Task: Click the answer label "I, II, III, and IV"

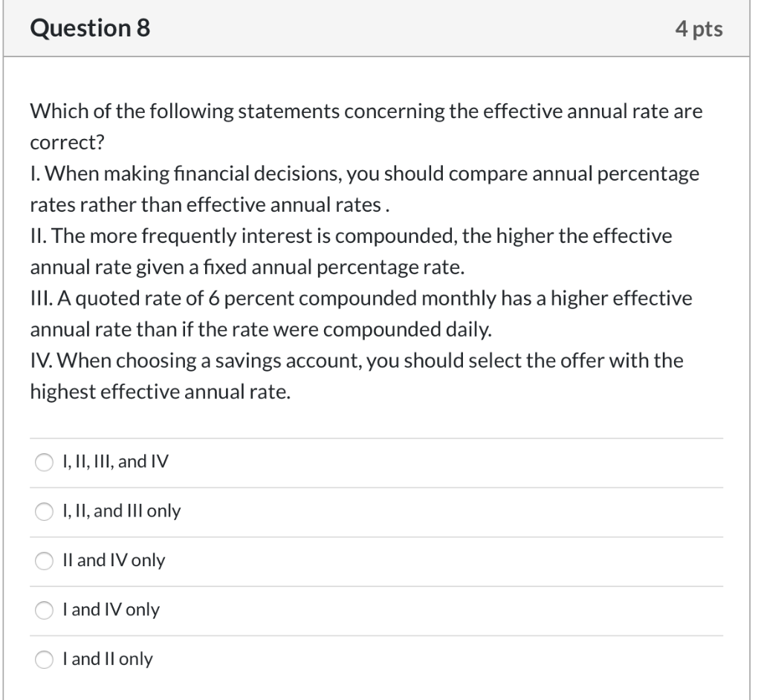Action: click(114, 461)
